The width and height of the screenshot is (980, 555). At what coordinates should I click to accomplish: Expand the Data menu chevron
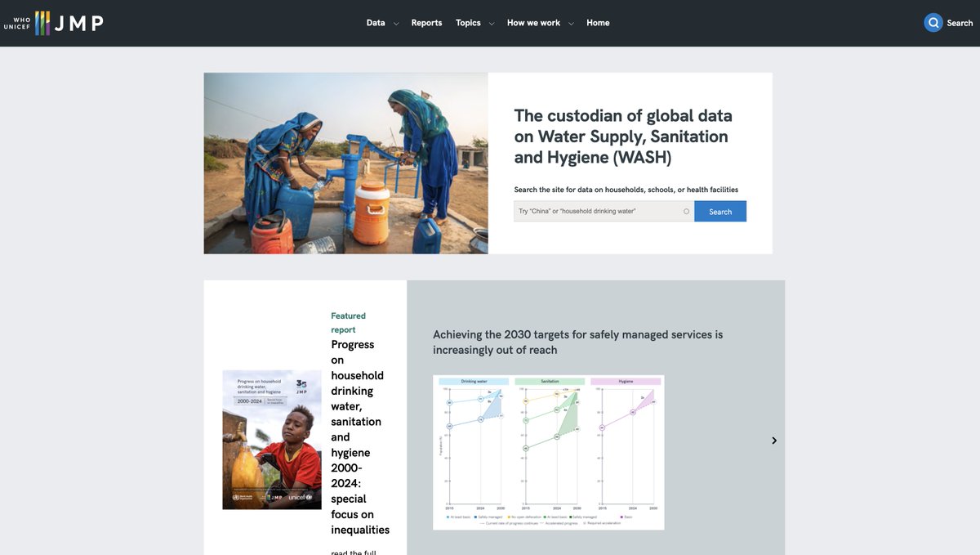(396, 24)
